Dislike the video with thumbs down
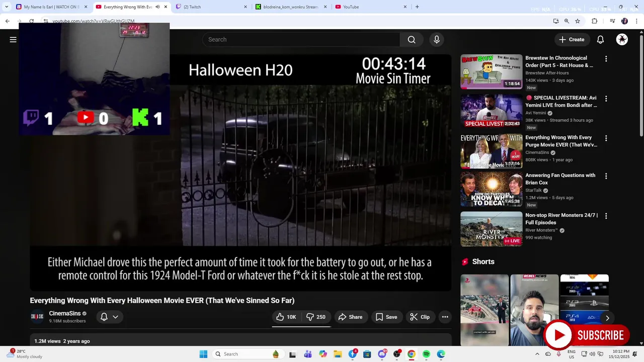The height and width of the screenshot is (362, 644). point(316,317)
